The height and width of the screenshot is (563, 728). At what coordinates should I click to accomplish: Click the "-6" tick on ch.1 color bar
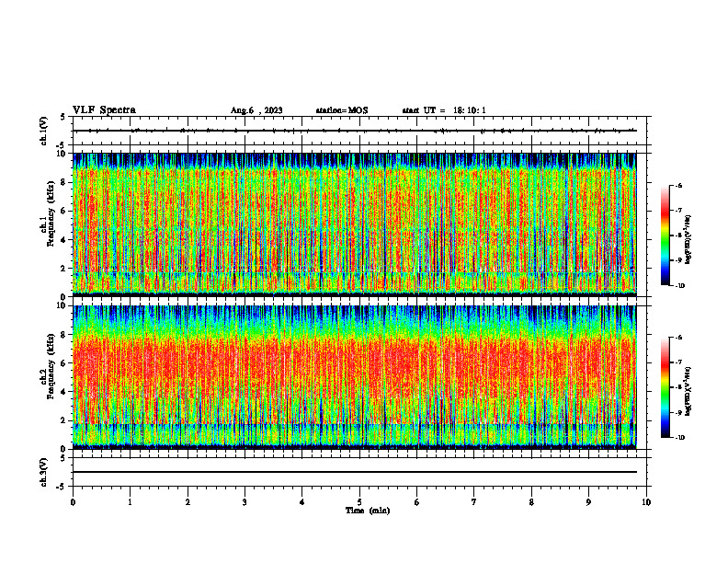pyautogui.click(x=679, y=185)
